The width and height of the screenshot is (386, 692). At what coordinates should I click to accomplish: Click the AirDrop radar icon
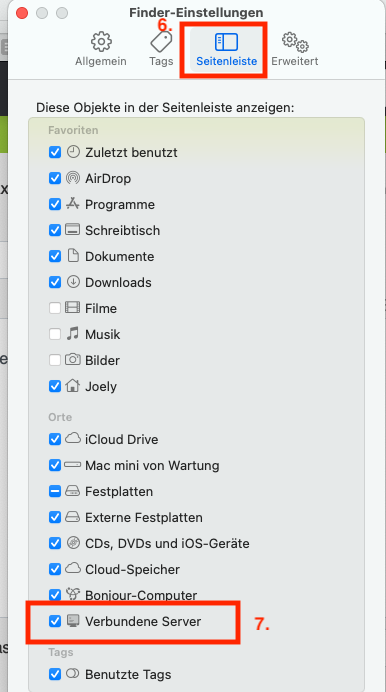(73, 178)
